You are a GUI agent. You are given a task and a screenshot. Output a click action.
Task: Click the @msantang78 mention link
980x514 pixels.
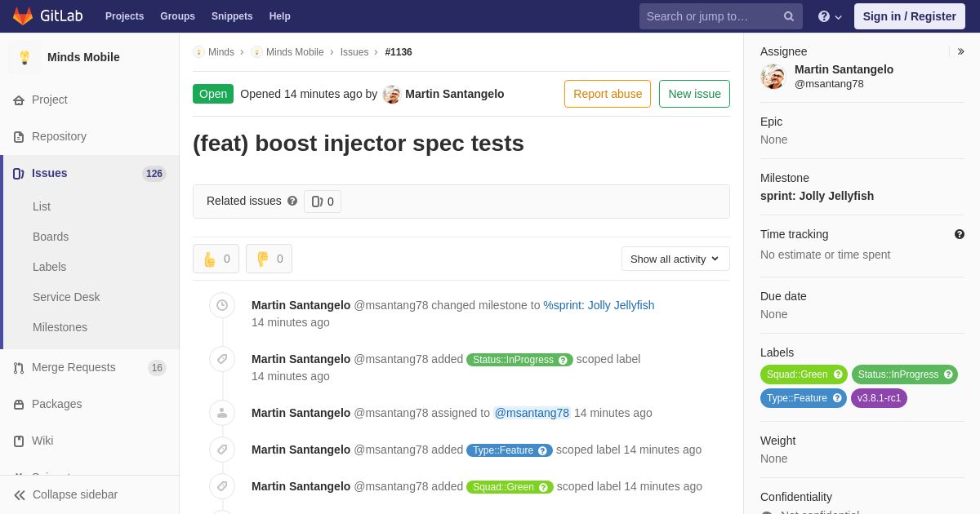pos(532,413)
